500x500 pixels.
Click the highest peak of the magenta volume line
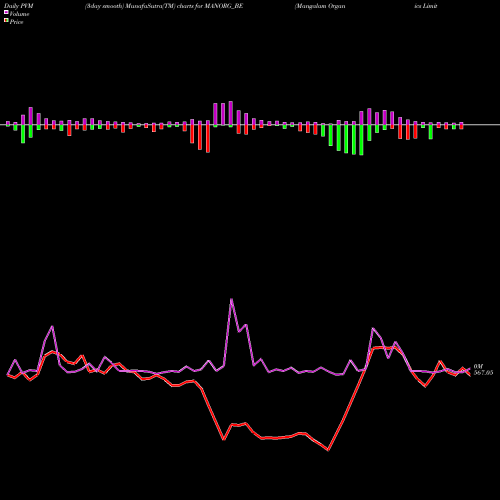click(x=231, y=299)
